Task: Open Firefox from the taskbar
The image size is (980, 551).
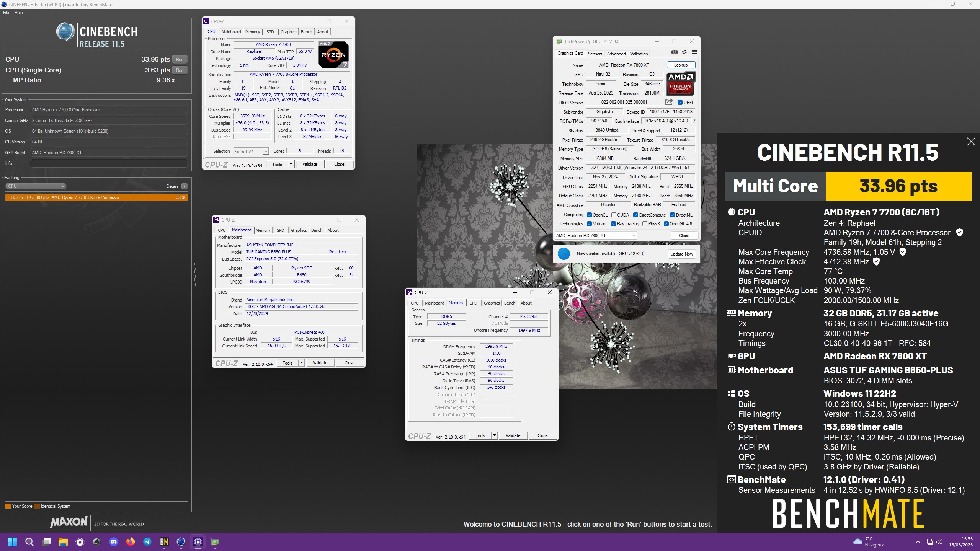Action: tap(131, 542)
